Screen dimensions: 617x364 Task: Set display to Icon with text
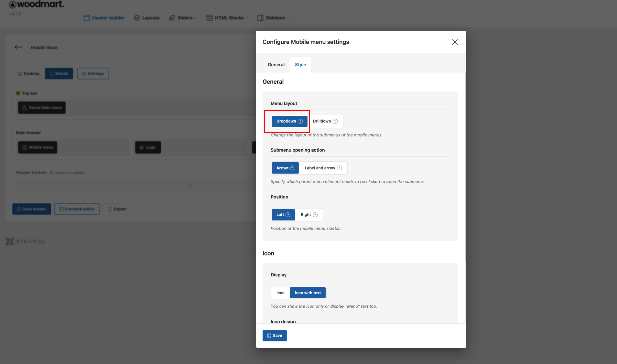308,293
